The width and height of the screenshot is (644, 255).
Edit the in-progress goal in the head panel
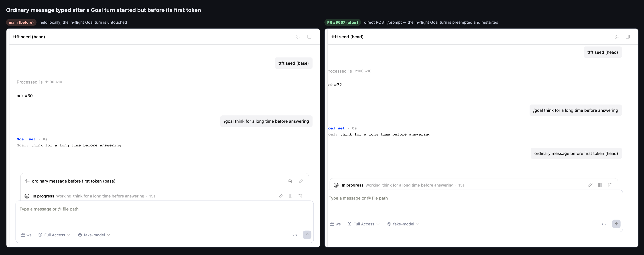590,185
